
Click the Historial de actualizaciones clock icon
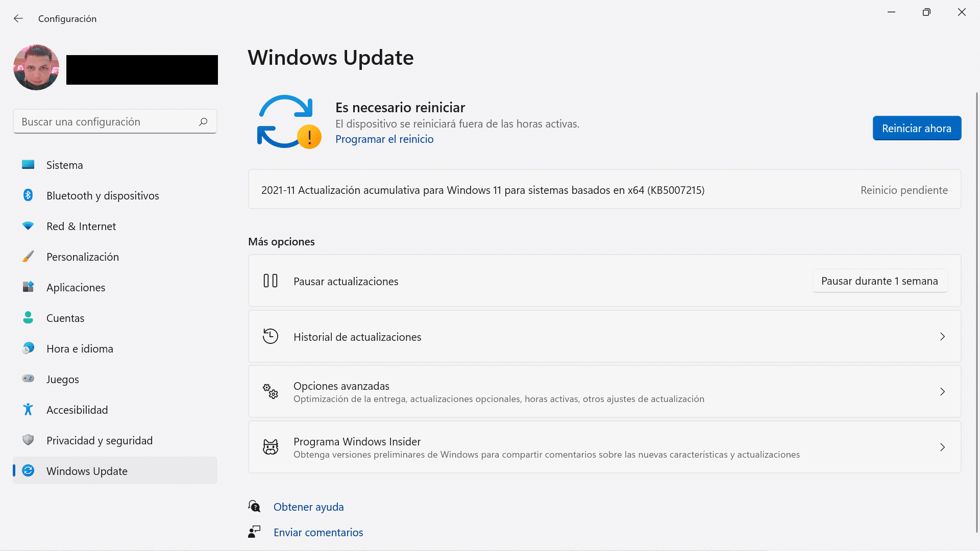pyautogui.click(x=271, y=336)
